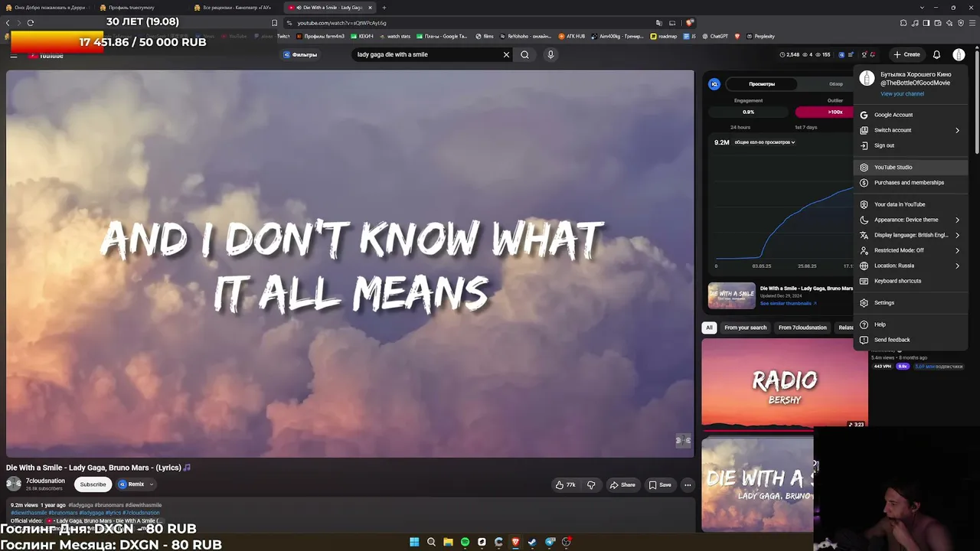Image resolution: width=980 pixels, height=551 pixels.
Task: Open a new browser tab
Action: (x=384, y=8)
